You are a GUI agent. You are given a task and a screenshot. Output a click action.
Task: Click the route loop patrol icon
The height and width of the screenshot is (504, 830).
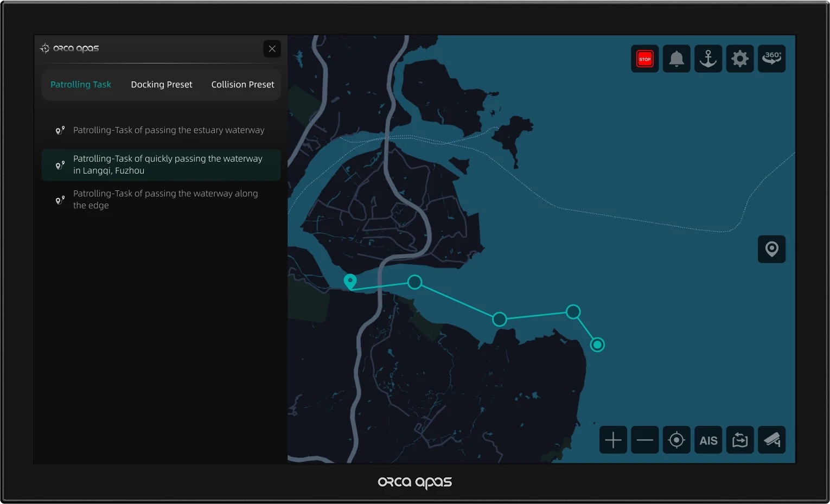pos(740,440)
